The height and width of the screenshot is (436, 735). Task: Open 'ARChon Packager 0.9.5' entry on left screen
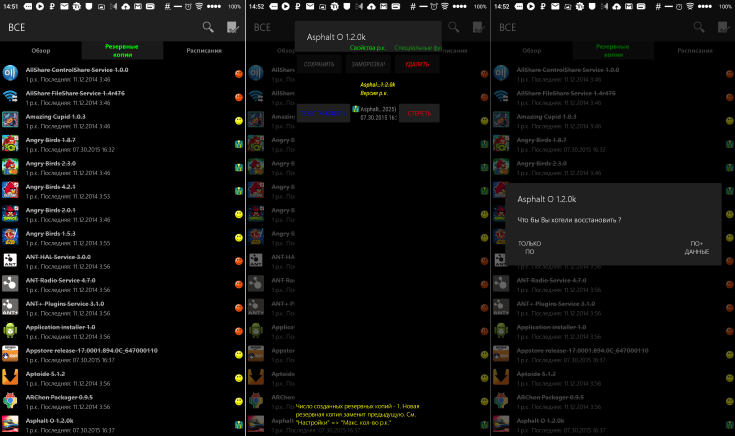pos(122,402)
